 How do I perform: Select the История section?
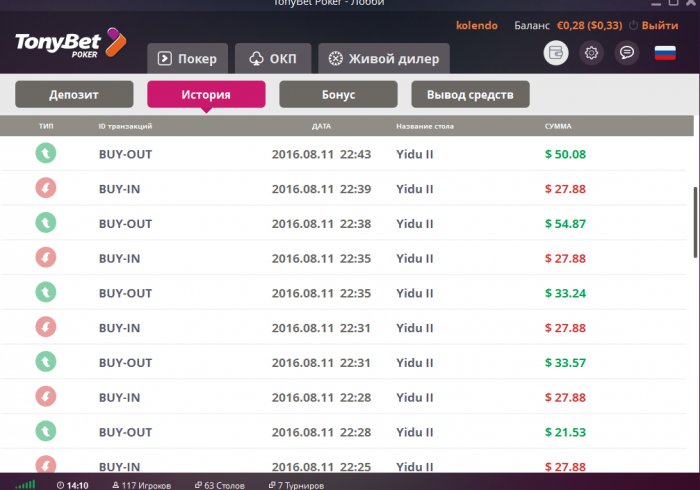[x=206, y=94]
